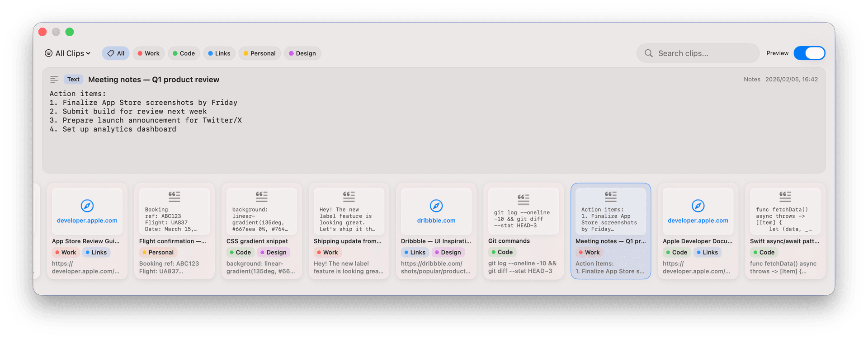Open the dribbble.com link

click(436, 221)
